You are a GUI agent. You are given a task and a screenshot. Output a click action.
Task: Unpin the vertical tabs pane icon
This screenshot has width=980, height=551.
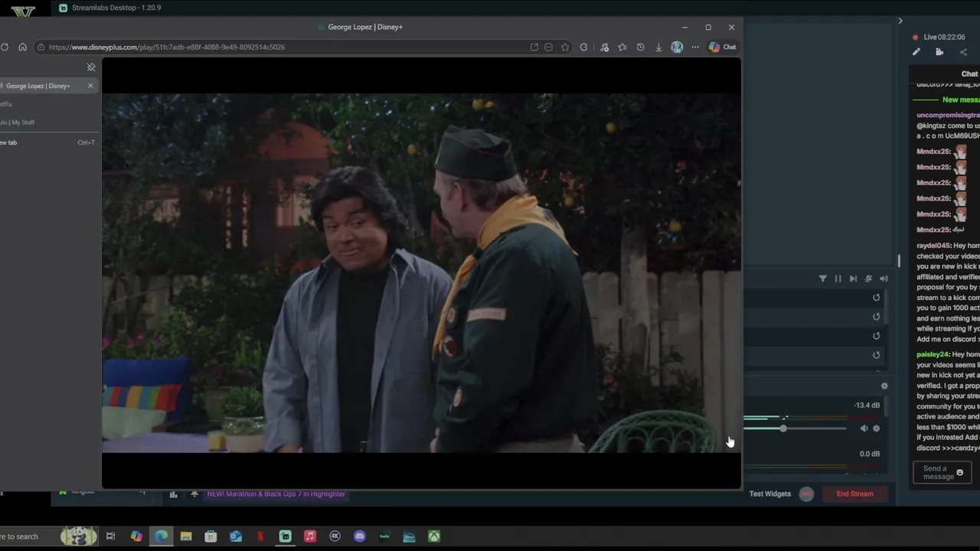91,67
